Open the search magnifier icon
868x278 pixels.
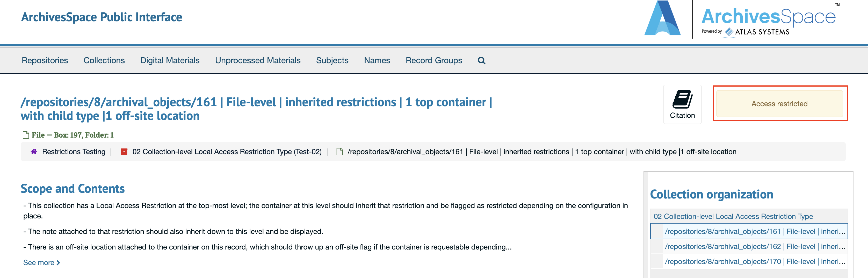481,60
